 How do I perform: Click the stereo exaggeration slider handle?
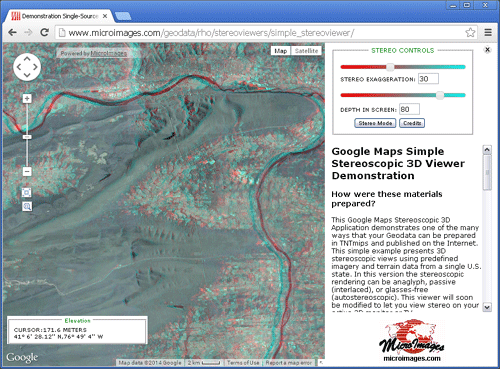click(390, 67)
